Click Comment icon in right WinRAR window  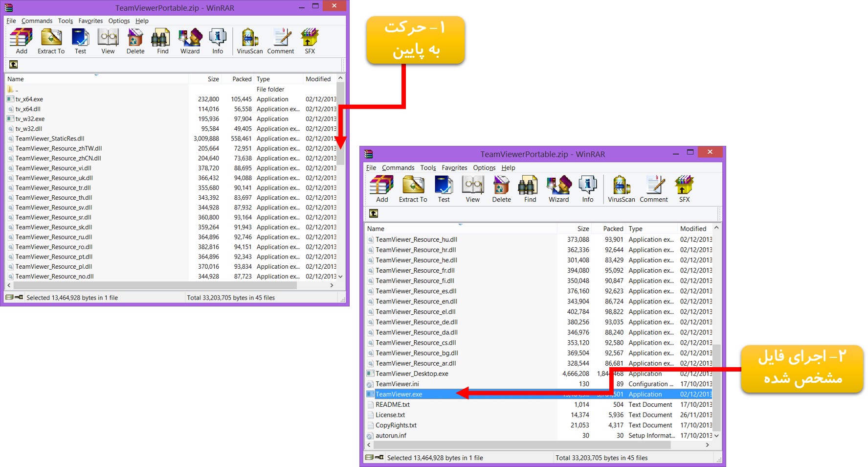tap(654, 189)
